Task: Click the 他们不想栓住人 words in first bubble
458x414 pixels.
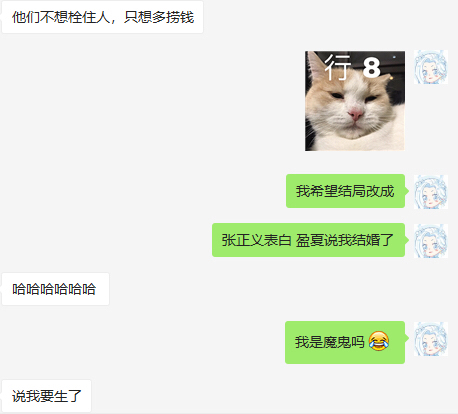Action: click(61, 17)
